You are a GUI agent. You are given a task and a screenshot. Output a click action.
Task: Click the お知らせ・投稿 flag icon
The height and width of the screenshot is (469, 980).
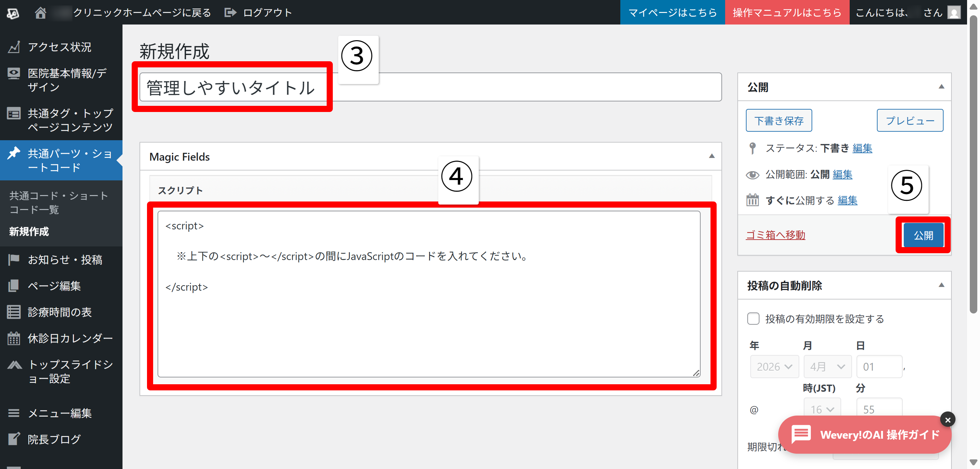[14, 260]
